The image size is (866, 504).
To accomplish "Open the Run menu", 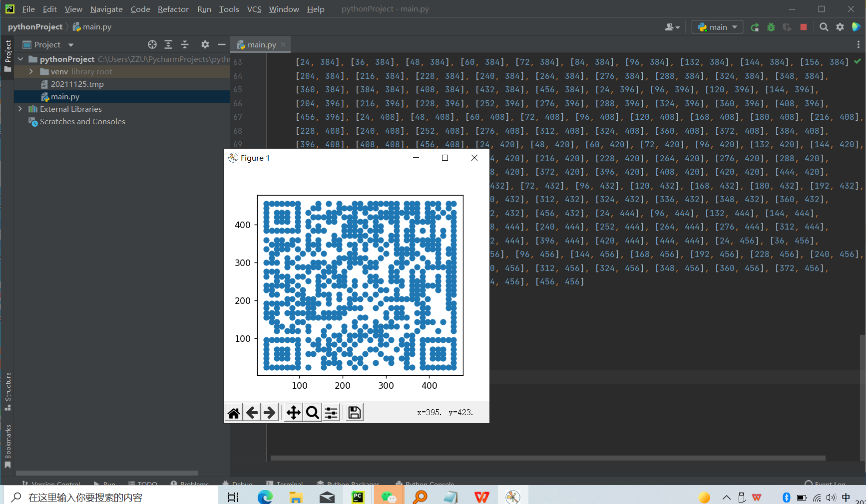I will pyautogui.click(x=204, y=9).
